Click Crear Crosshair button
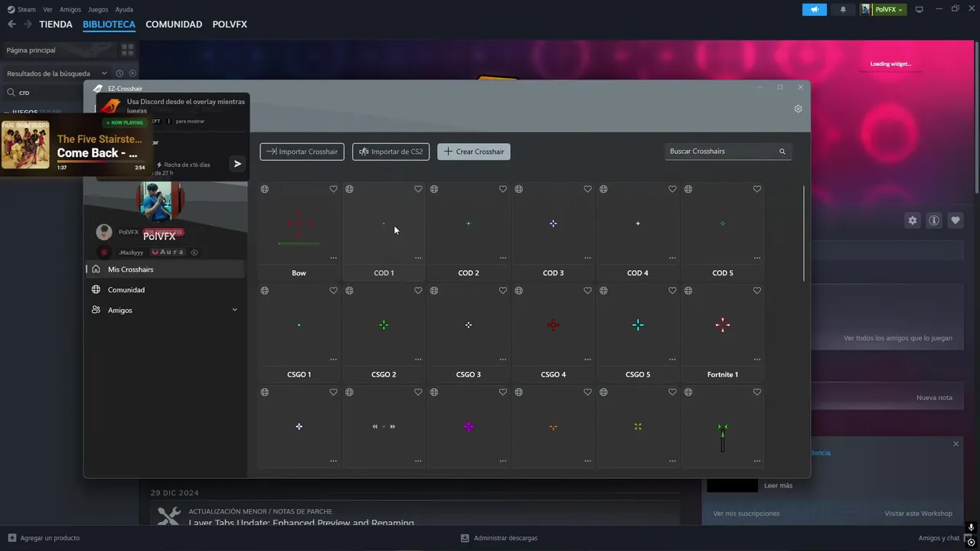 pyautogui.click(x=474, y=152)
